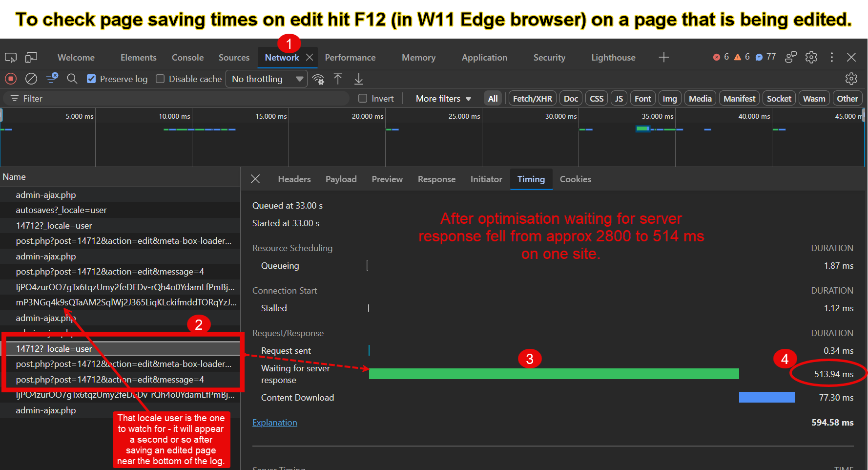
Task: Click green Waiting for server response bar
Action: click(554, 374)
